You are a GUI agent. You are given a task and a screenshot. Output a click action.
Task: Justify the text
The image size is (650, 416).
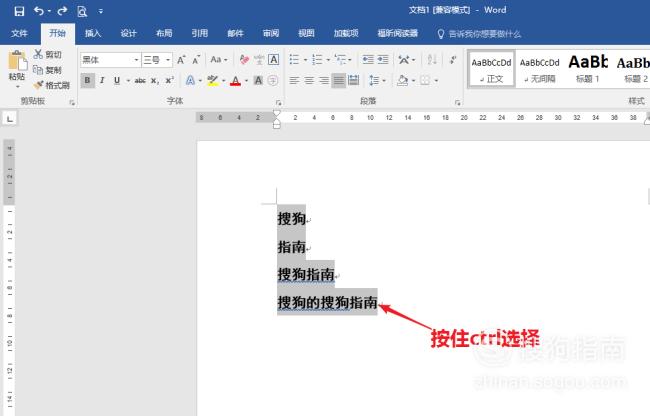point(339,80)
